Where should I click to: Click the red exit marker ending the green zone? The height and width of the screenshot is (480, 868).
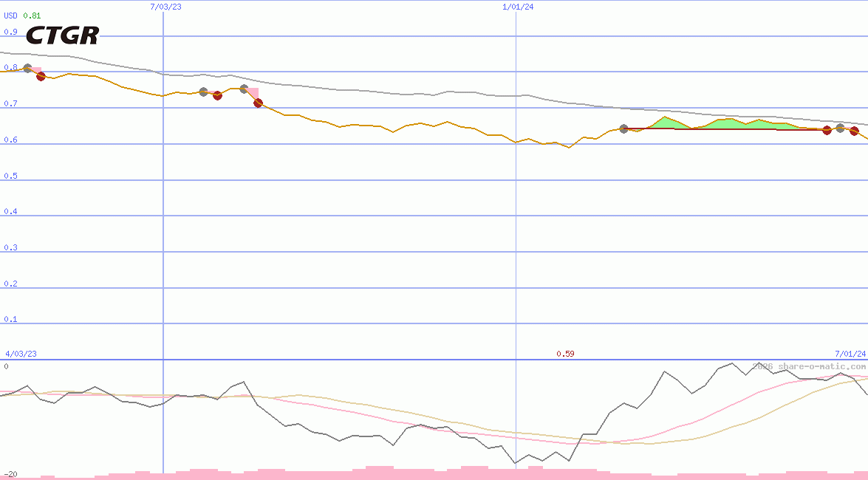[827, 130]
